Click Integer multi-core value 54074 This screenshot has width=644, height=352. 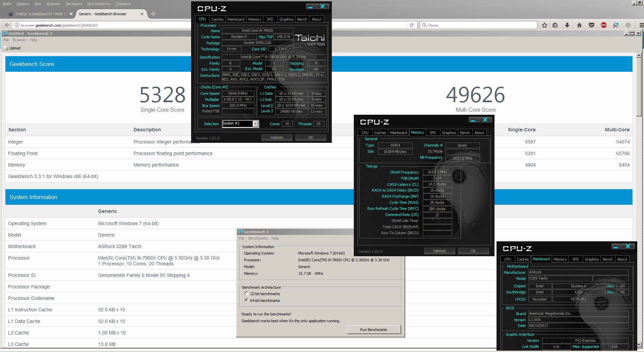(623, 142)
